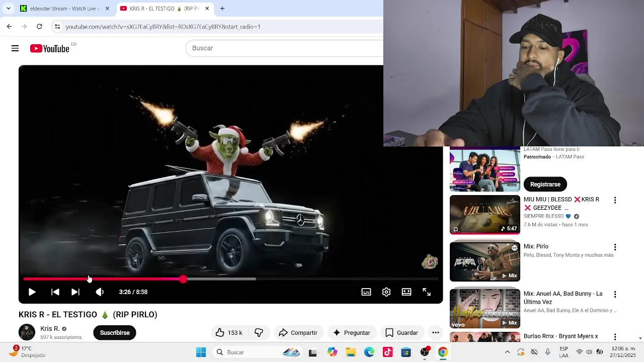This screenshot has height=362, width=644.
Task: Open Microsoft Store from the taskbar
Action: tap(406, 352)
